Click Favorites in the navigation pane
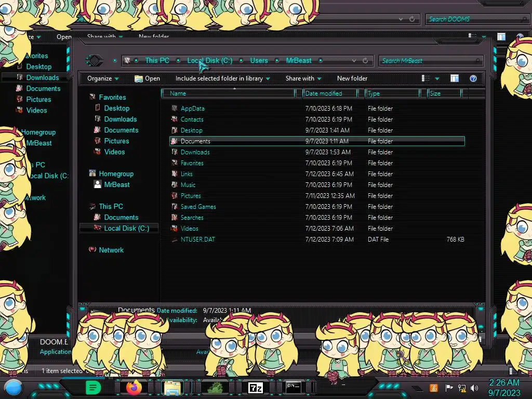This screenshot has height=399, width=532. 112,97
